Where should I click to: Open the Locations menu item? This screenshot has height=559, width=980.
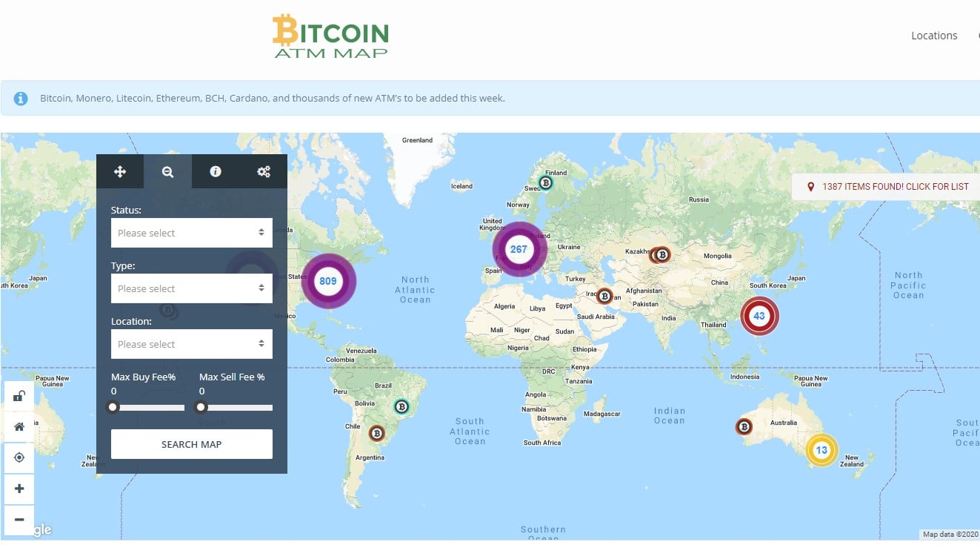click(934, 35)
